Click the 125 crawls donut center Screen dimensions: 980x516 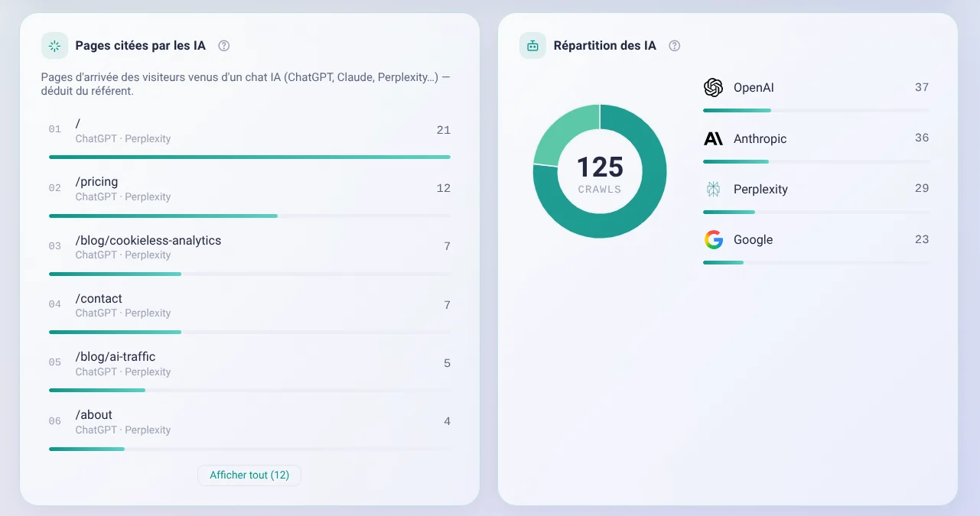click(600, 174)
